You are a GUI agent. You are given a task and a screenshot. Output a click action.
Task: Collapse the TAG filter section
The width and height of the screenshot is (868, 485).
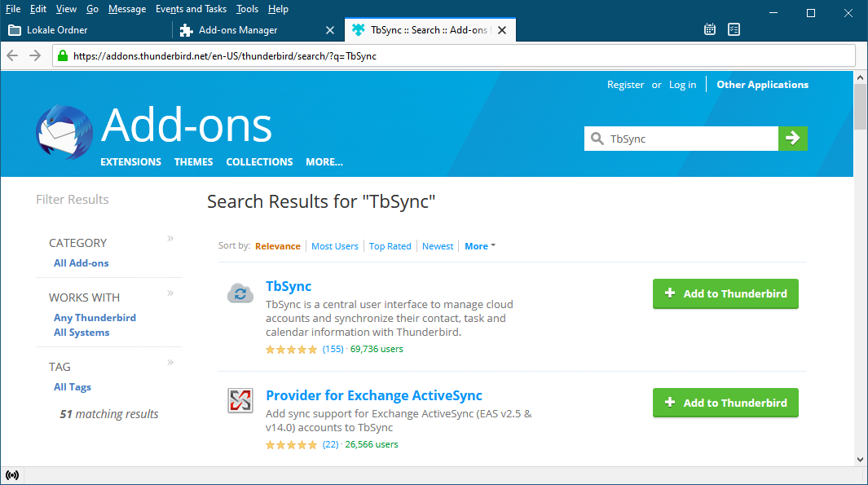point(170,362)
